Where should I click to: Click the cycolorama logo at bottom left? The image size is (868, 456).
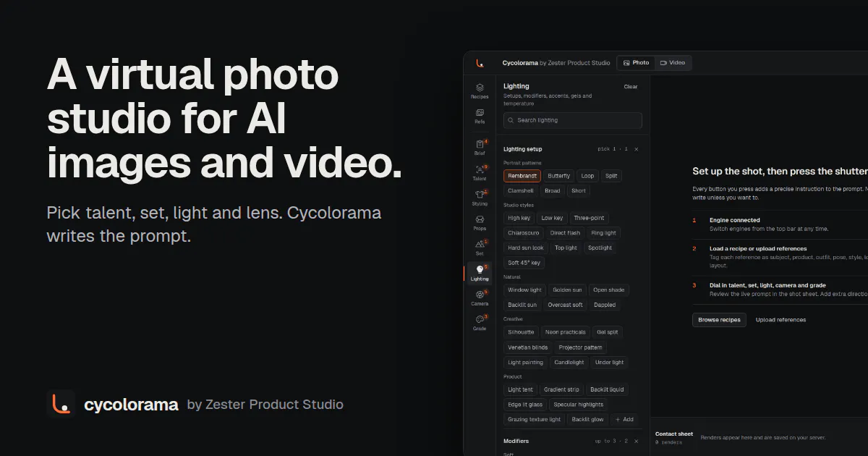(61, 404)
